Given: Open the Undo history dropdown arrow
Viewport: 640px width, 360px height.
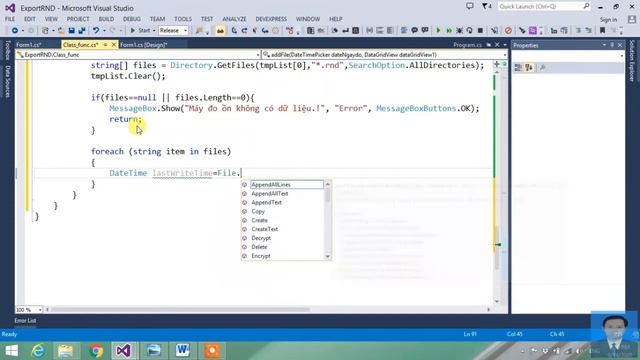Looking at the screenshot, I should pyautogui.click(x=104, y=31).
